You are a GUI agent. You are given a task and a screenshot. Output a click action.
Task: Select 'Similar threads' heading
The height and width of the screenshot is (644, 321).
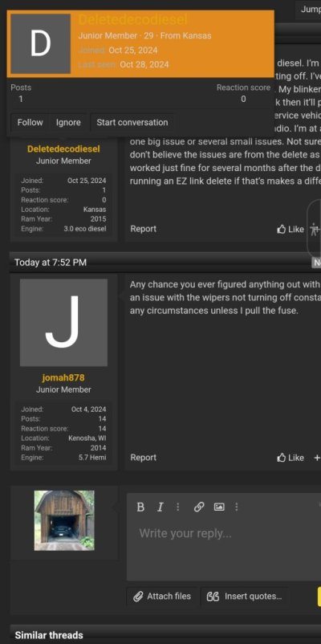(49, 635)
